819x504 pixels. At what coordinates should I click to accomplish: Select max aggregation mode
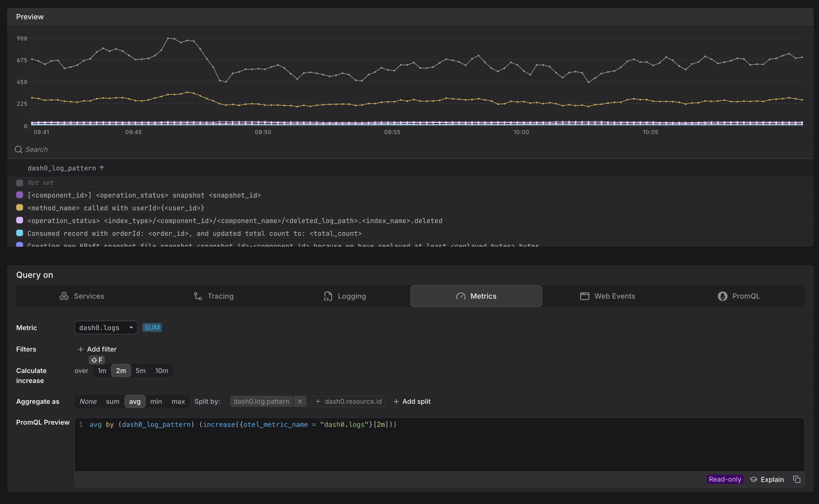click(178, 401)
